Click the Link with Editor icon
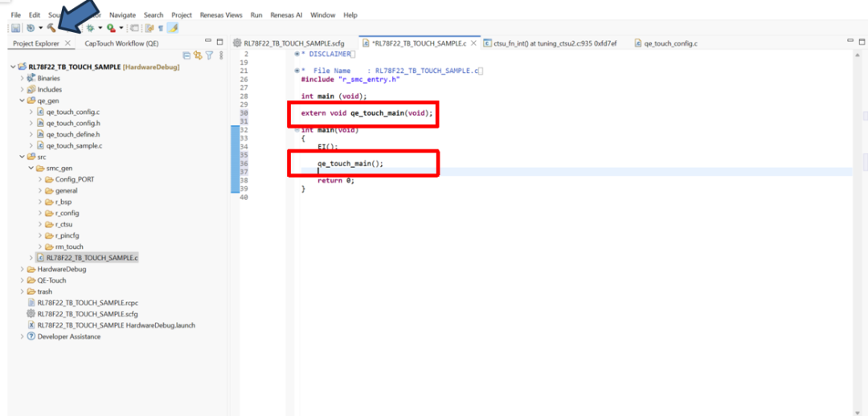868x416 pixels. [198, 55]
